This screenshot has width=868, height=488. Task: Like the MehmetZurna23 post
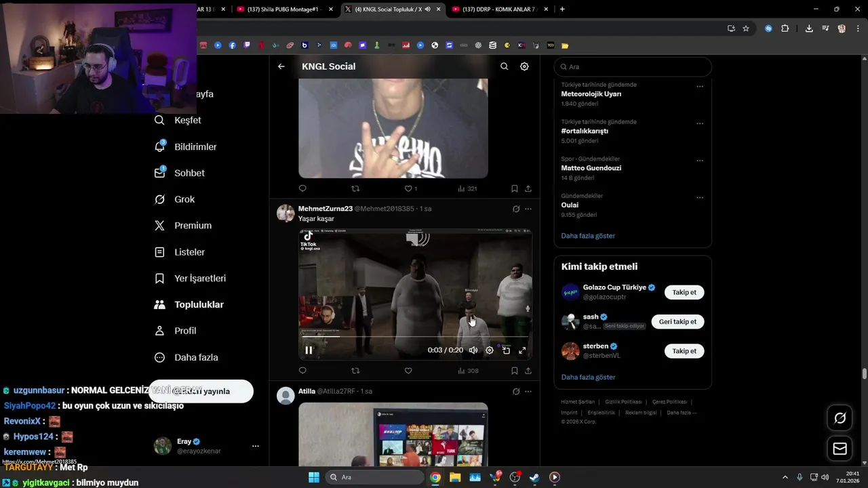coord(408,371)
